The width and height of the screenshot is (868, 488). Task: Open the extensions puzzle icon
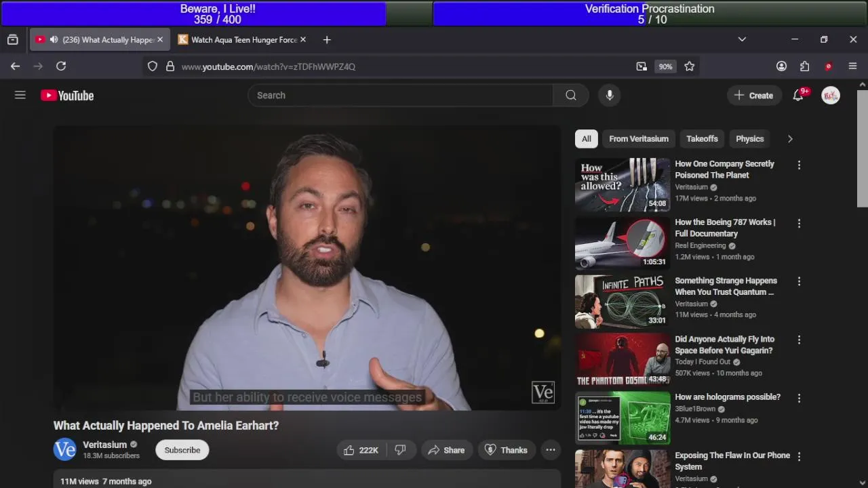[805, 66]
